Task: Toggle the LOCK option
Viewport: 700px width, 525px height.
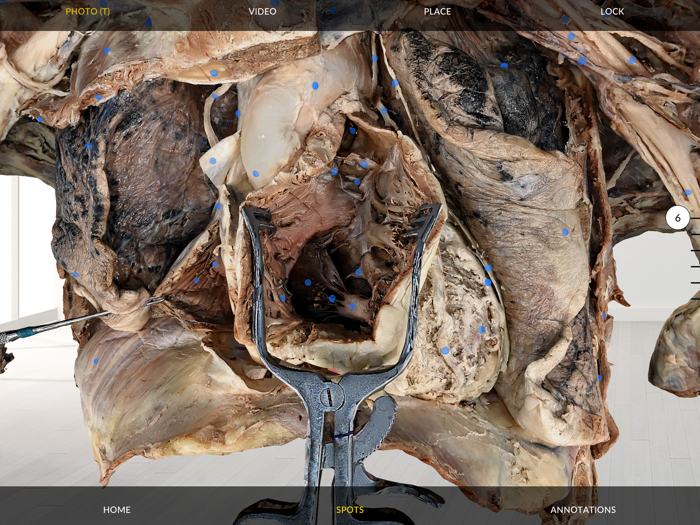Action: click(612, 12)
